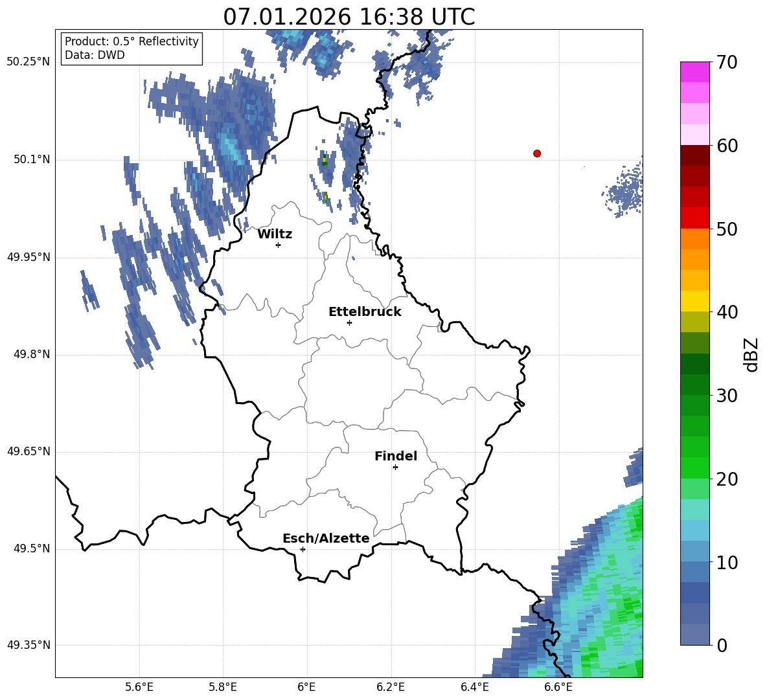
Task: Select the Findel city label
Action: (x=396, y=456)
